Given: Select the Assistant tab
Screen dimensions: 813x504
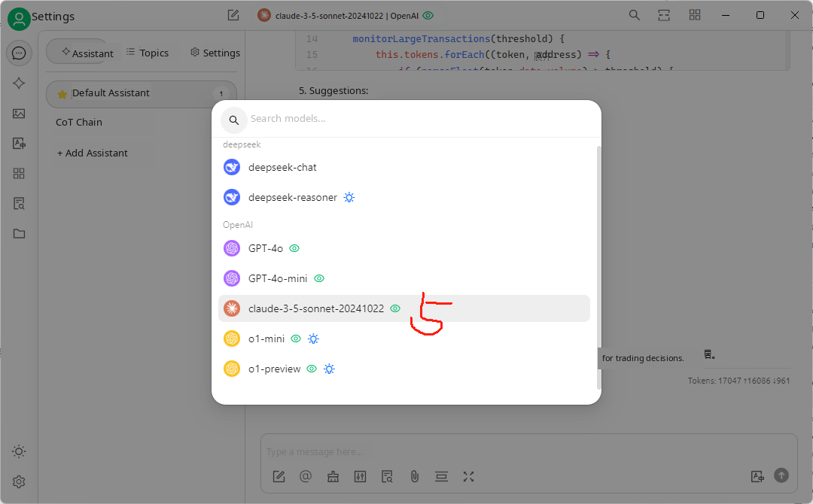Looking at the screenshot, I should (87, 53).
